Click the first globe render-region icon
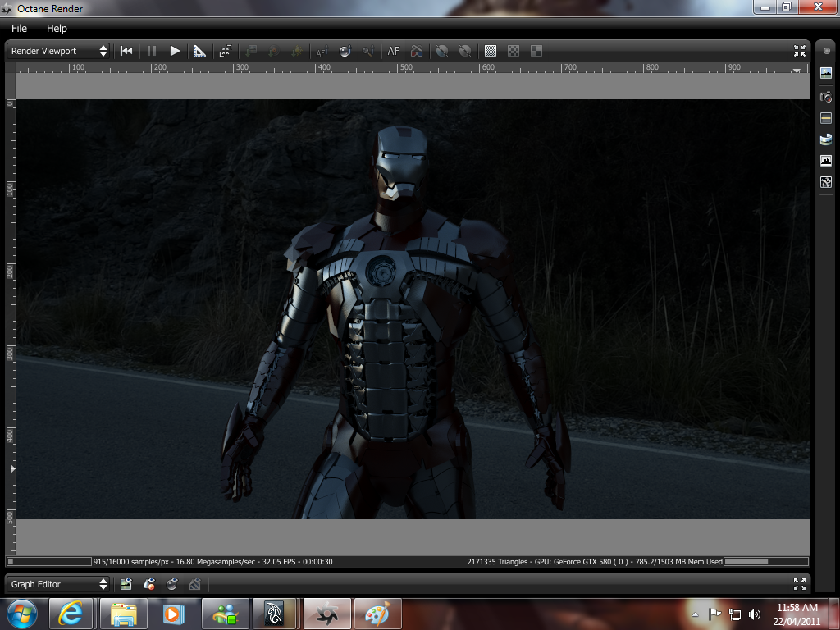Viewport: 840px width, 630px height. pyautogui.click(x=442, y=51)
